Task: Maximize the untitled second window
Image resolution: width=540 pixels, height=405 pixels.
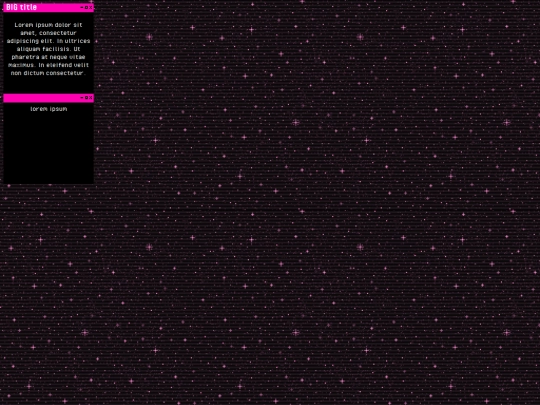Action: 86,98
